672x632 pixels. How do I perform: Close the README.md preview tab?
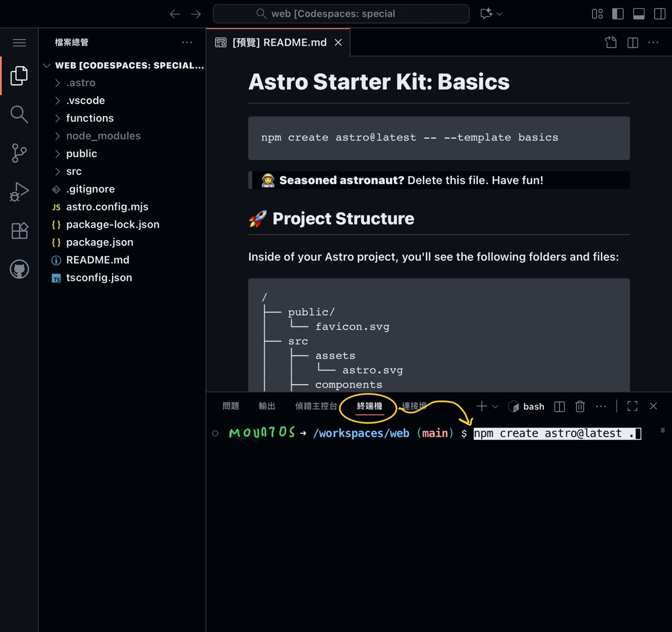click(x=338, y=43)
